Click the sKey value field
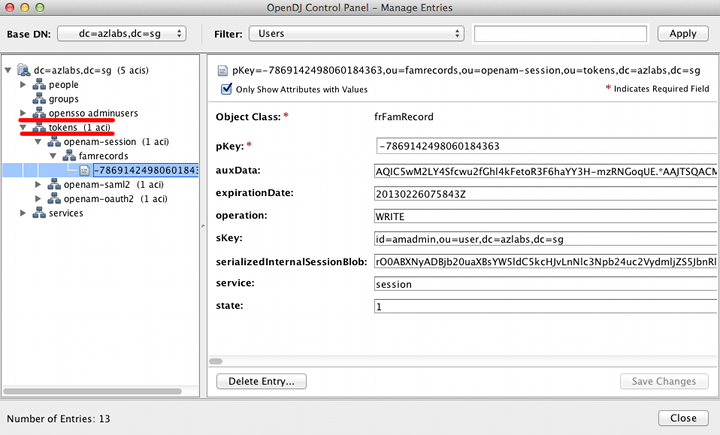Viewport: 720px width, 435px height. point(546,239)
